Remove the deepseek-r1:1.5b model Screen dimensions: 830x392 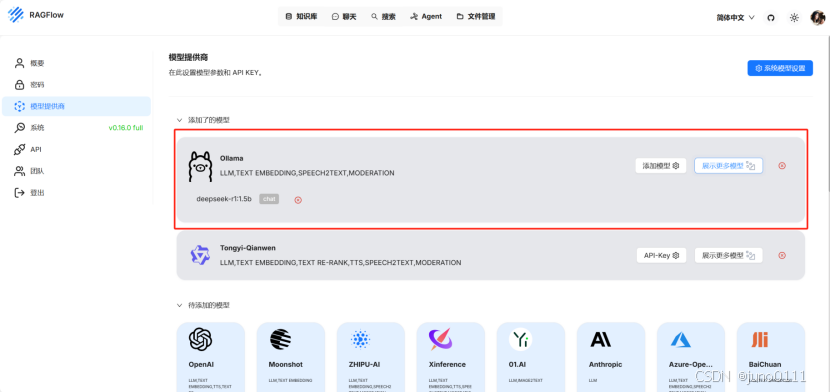pyautogui.click(x=298, y=200)
